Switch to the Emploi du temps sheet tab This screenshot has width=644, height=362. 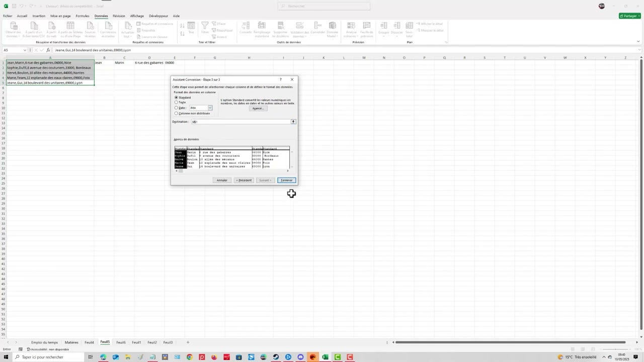pyautogui.click(x=44, y=342)
